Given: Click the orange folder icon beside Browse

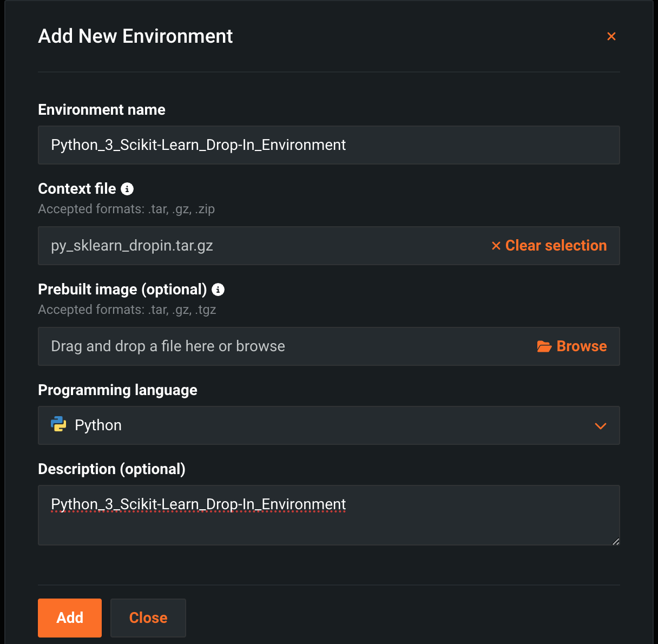Looking at the screenshot, I should tap(544, 346).
